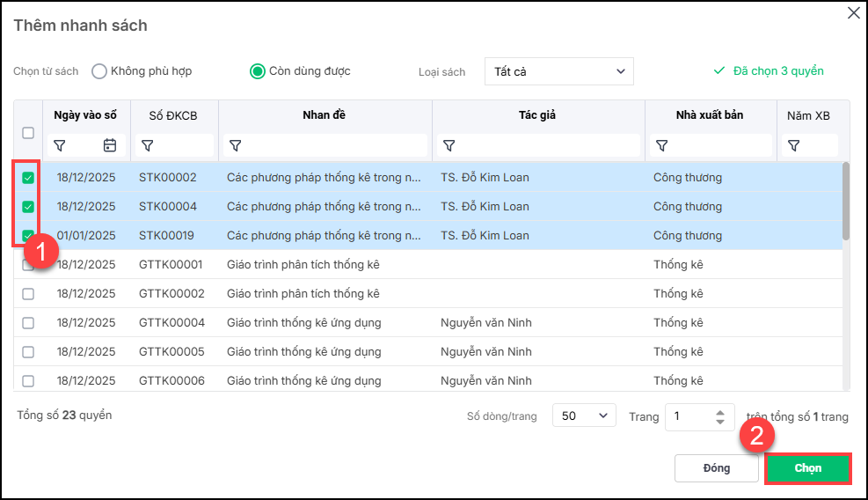The height and width of the screenshot is (500, 868).
Task: Open the Loại sách dropdown showing Tất cả
Action: [x=558, y=71]
